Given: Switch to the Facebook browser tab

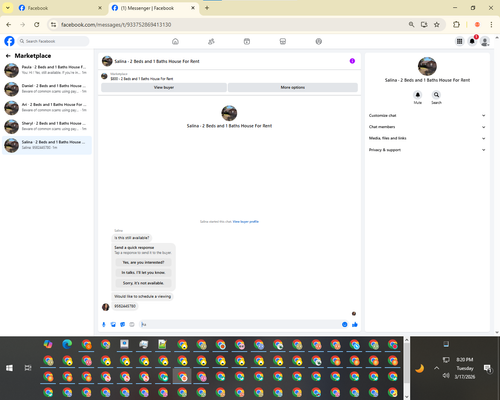Looking at the screenshot, I should (x=60, y=8).
